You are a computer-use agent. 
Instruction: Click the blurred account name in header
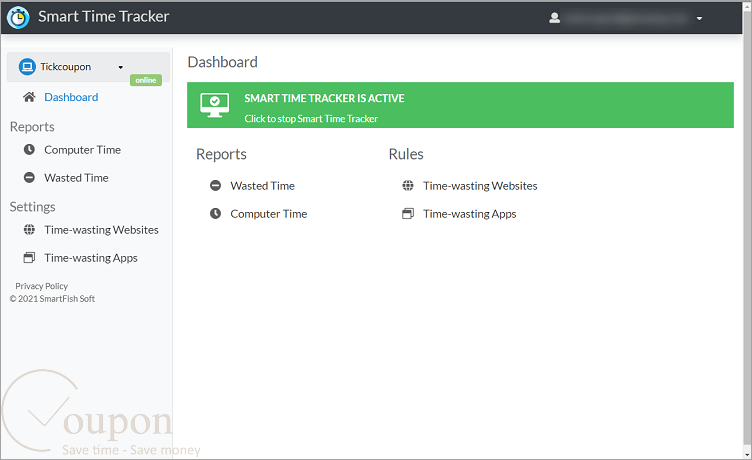pos(626,19)
